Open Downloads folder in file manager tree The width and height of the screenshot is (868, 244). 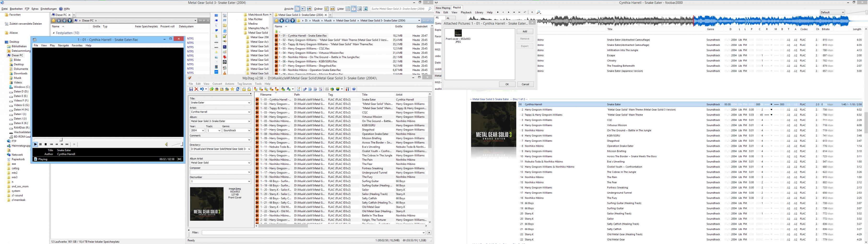click(21, 74)
